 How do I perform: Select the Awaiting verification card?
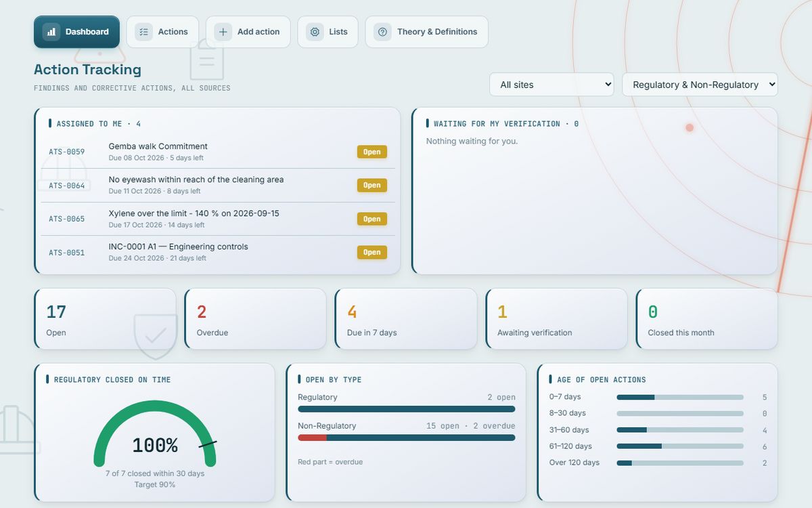pyautogui.click(x=556, y=319)
